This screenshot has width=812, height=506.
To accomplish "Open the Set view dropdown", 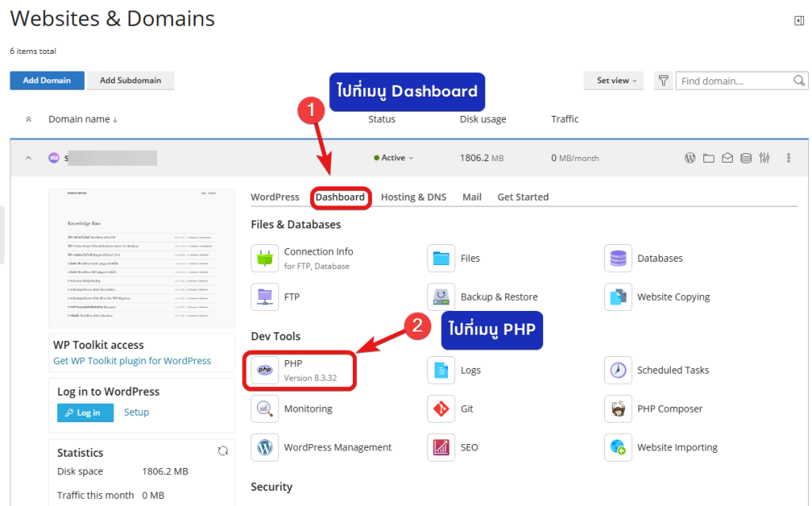I will pyautogui.click(x=614, y=81).
